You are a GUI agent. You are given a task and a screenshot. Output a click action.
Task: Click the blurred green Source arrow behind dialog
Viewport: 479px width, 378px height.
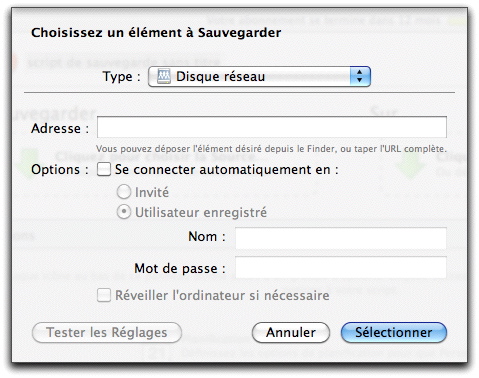tap(30, 164)
